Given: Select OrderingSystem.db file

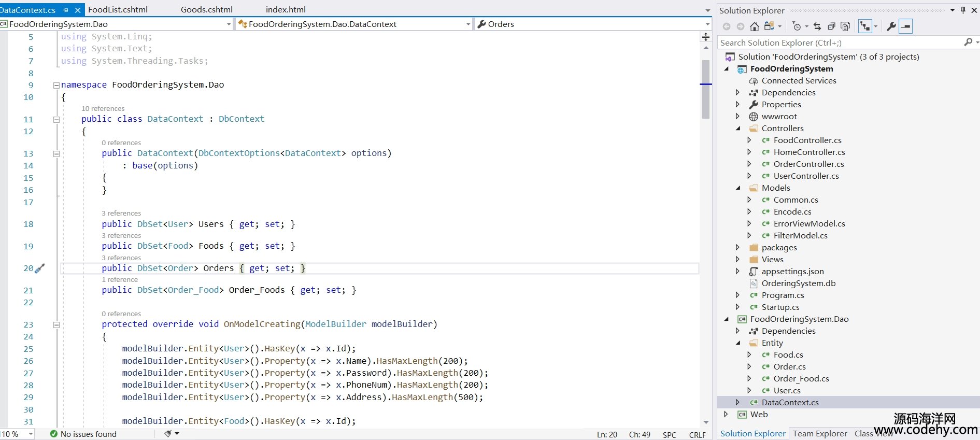Looking at the screenshot, I should (799, 283).
